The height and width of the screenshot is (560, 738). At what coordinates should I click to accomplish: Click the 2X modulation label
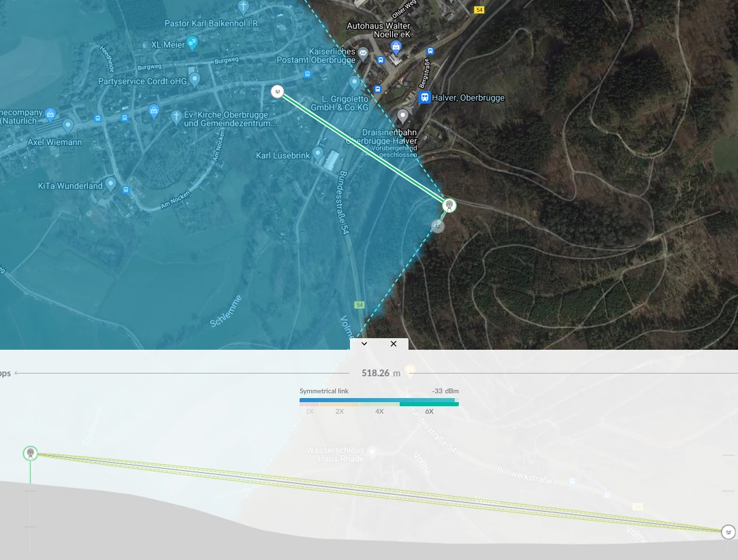tap(339, 411)
